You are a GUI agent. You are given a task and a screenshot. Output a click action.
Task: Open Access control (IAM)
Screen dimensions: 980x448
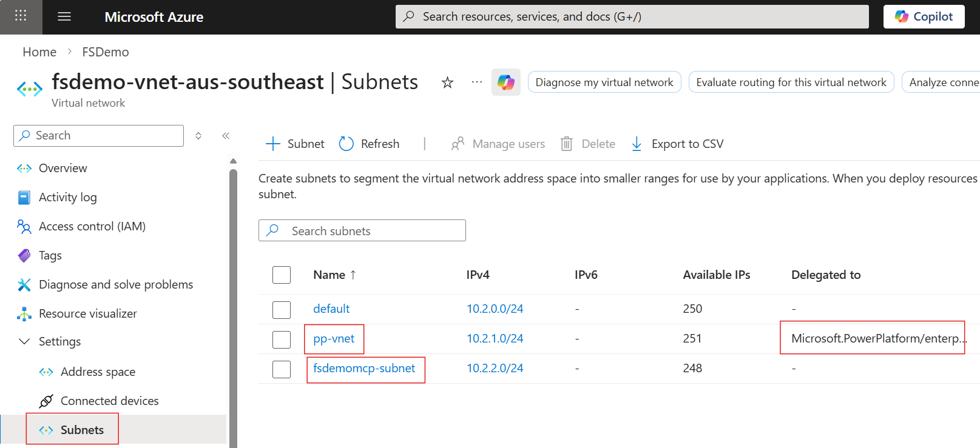point(92,226)
